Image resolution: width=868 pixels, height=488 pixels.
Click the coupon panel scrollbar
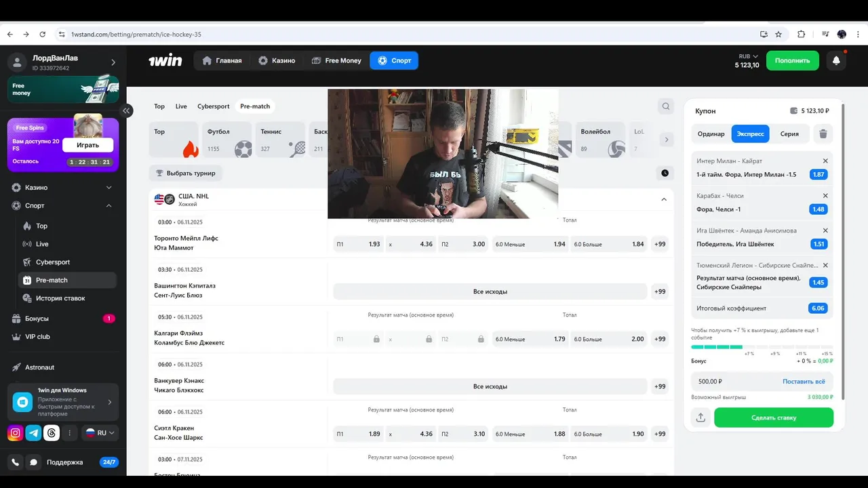843,251
